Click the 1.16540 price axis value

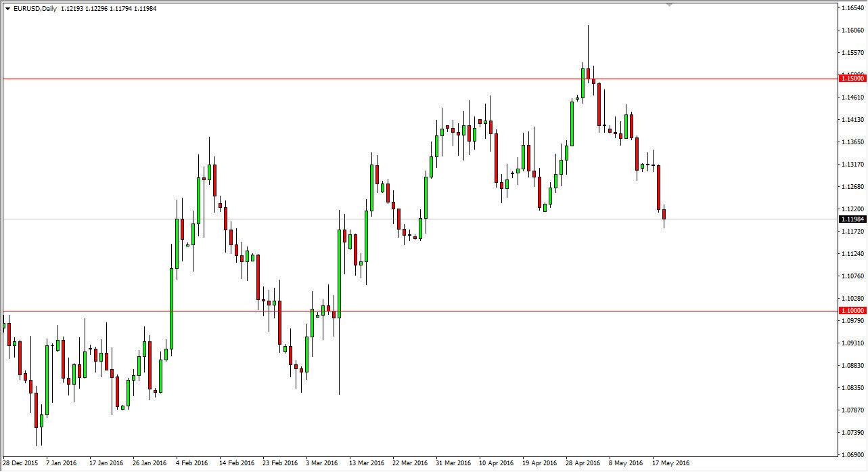(852, 8)
